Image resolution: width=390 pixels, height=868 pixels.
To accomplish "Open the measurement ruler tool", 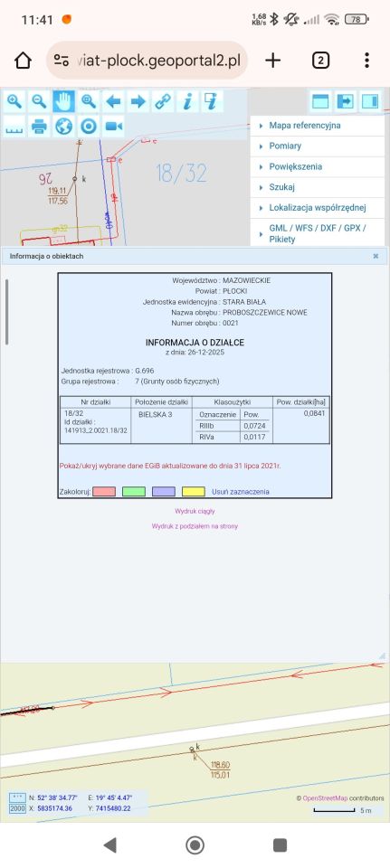I will tap(14, 127).
